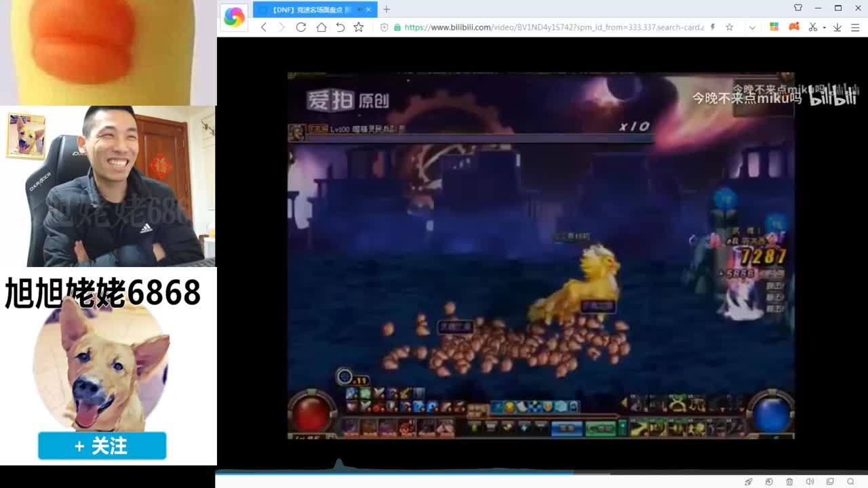Click the green HTTPS padlock icon

click(x=397, y=27)
